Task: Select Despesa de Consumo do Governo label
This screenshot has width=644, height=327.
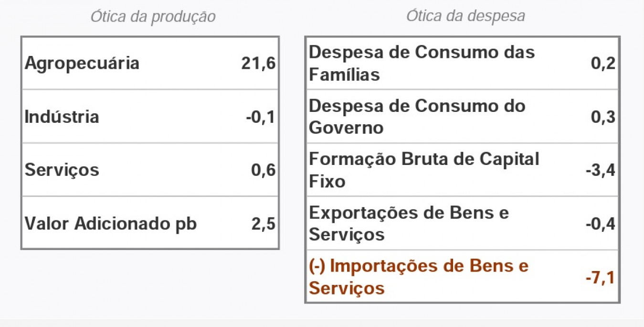Action: point(417,117)
